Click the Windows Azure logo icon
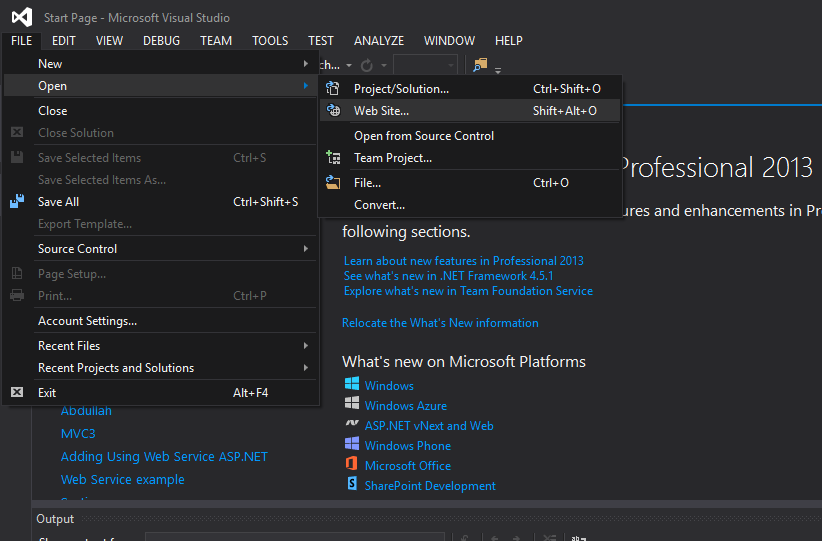The height and width of the screenshot is (541, 822). click(352, 404)
